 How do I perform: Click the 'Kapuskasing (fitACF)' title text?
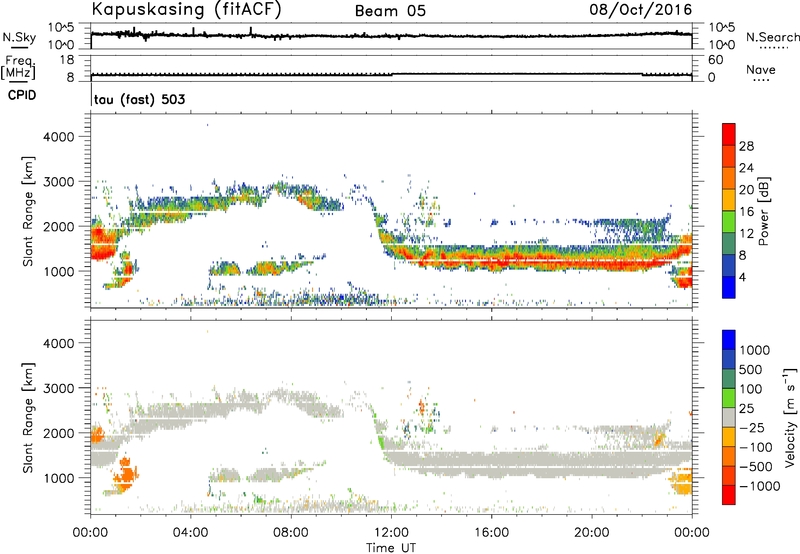[x=186, y=9]
